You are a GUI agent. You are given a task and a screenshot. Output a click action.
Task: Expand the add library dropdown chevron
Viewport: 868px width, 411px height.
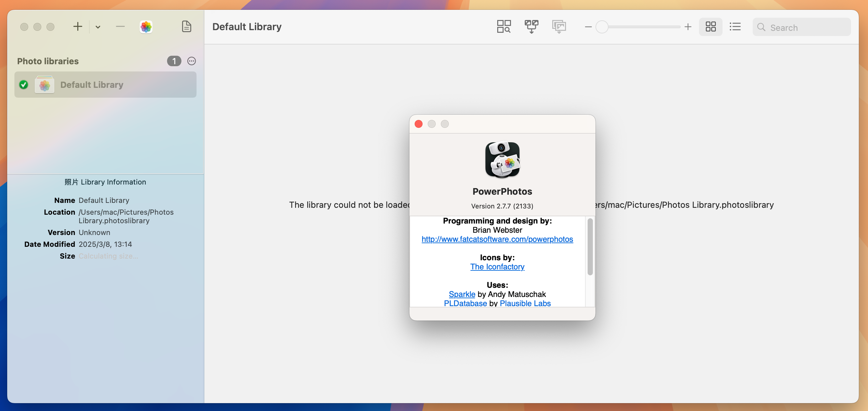[98, 27]
